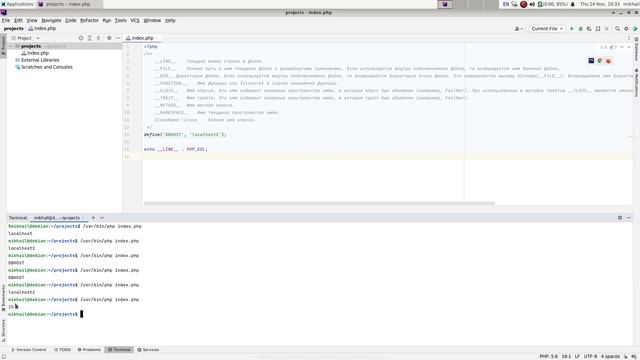Click Collapse All icon in Project panel header
Viewport: 640px width, 360px height.
pyautogui.click(x=99, y=38)
